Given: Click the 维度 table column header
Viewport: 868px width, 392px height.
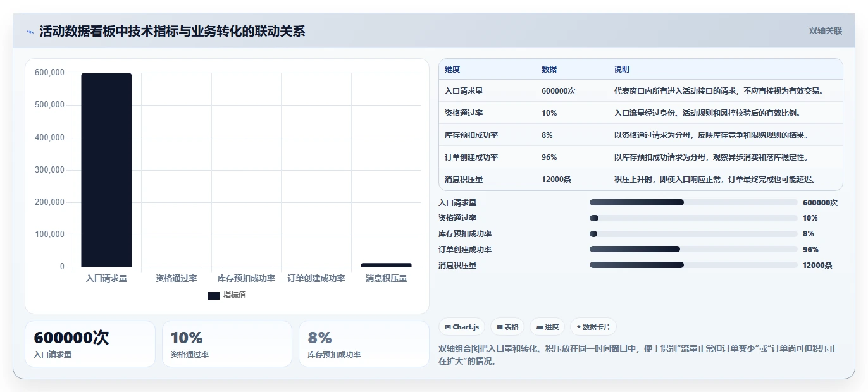Looking at the screenshot, I should pos(452,70).
